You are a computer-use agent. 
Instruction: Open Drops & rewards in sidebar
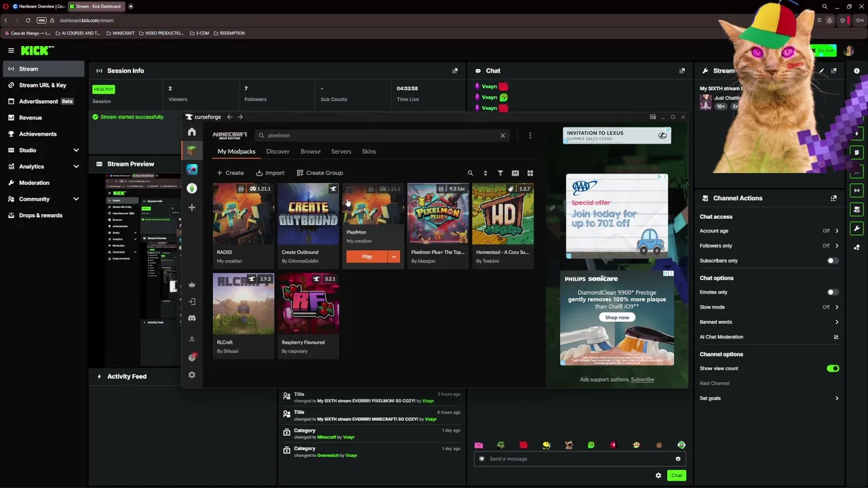tap(42, 216)
